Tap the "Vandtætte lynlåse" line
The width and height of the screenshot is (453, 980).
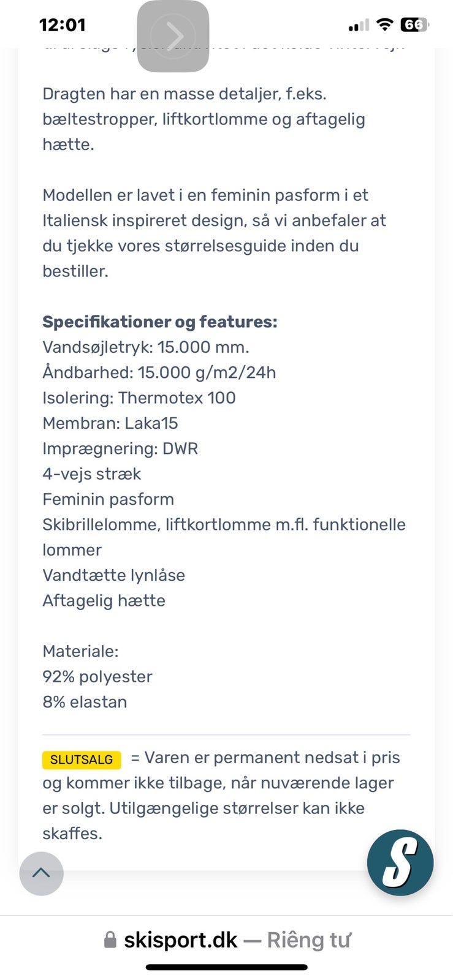pos(113,575)
